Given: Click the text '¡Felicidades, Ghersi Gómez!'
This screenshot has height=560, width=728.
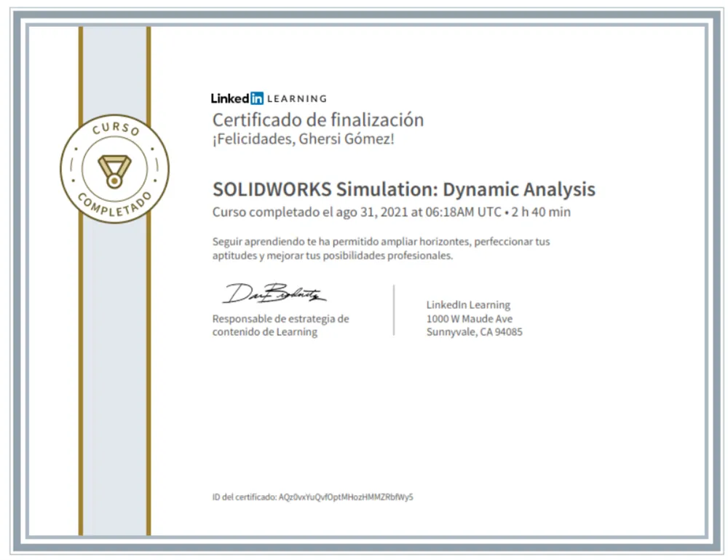Looking at the screenshot, I should click(303, 139).
